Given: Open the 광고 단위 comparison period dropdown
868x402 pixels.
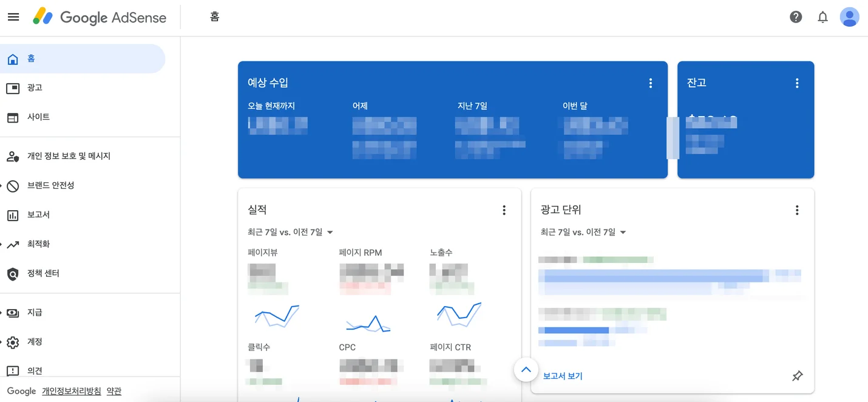Looking at the screenshot, I should 583,232.
